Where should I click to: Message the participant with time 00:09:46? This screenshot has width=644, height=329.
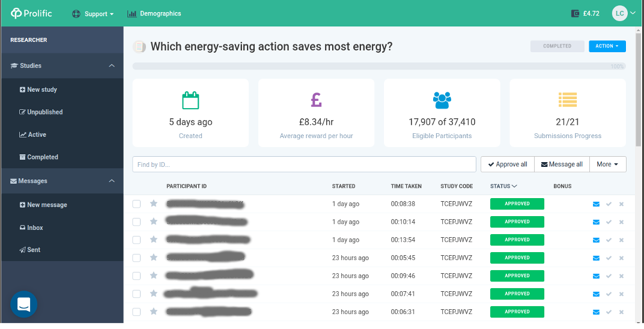597,276
